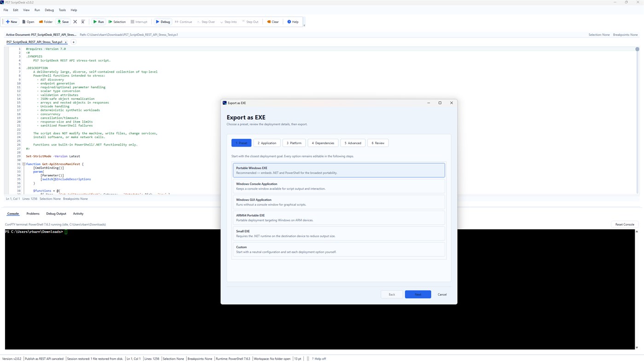Viewport: 644px width, 362px height.
Task: Click the Step Out toolbar button
Action: coord(250,22)
